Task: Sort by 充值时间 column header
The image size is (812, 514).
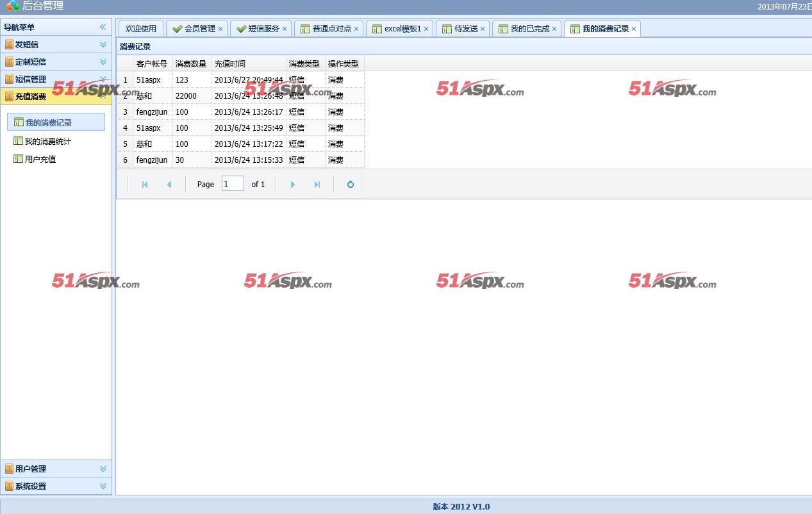Action: (x=249, y=63)
